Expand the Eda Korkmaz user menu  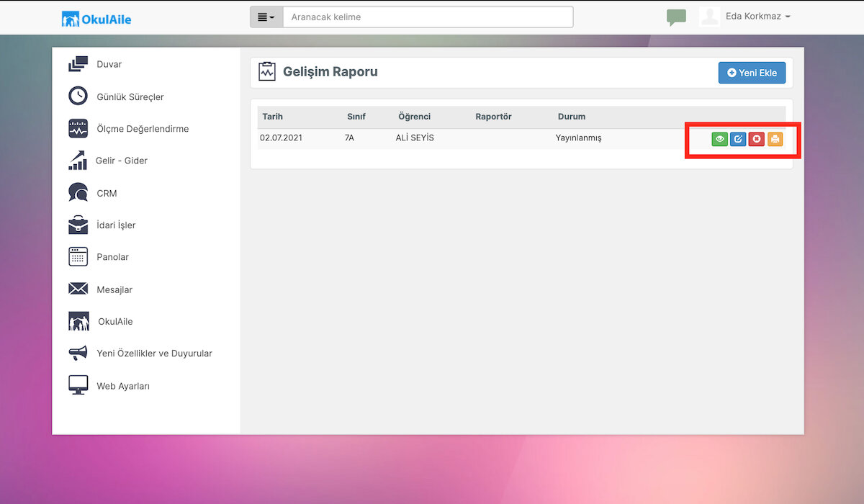point(757,17)
